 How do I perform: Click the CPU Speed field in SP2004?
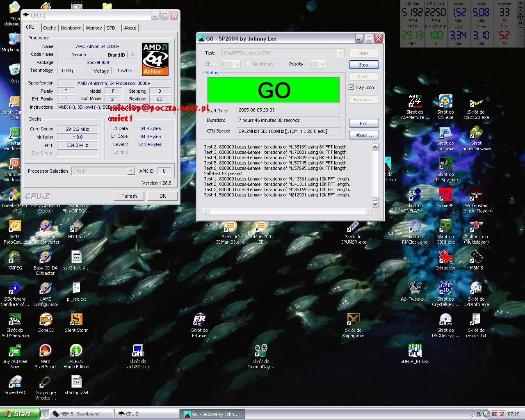click(288, 131)
